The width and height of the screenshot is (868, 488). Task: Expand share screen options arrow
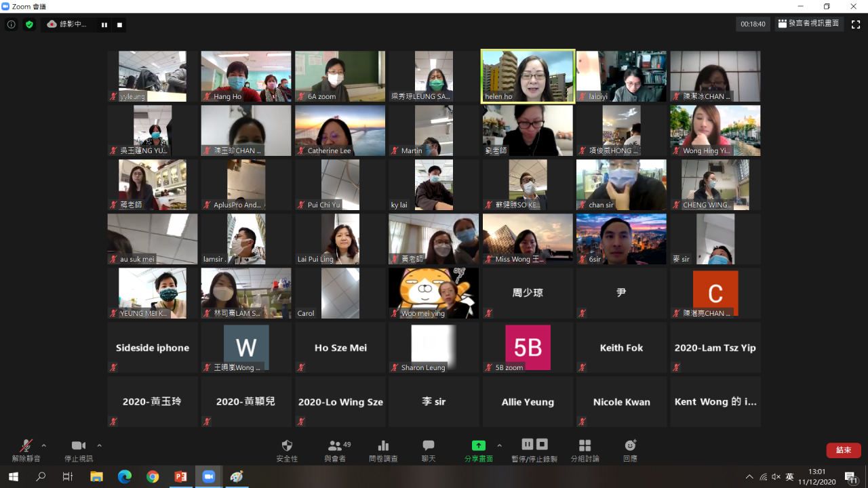click(x=500, y=445)
